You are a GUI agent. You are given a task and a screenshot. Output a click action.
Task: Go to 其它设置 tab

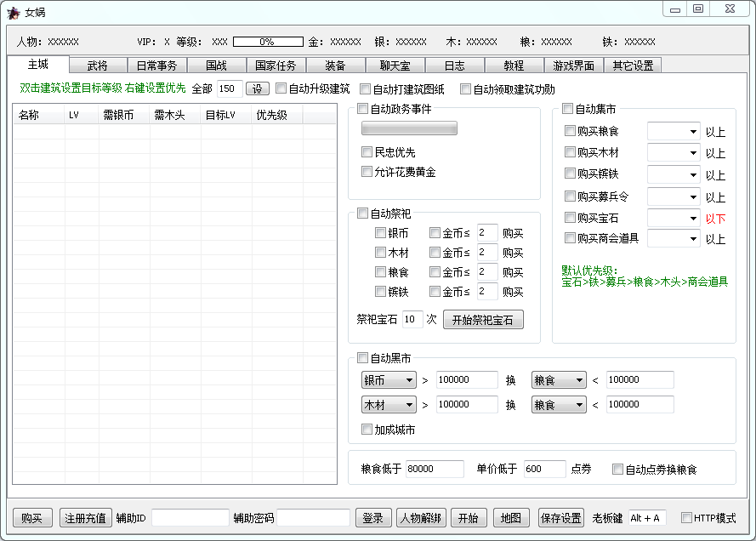point(633,65)
